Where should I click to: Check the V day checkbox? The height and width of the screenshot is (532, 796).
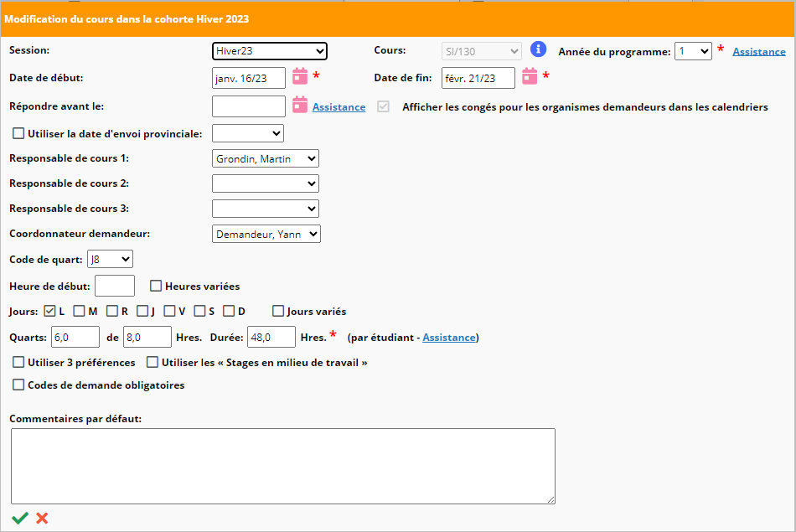point(169,311)
